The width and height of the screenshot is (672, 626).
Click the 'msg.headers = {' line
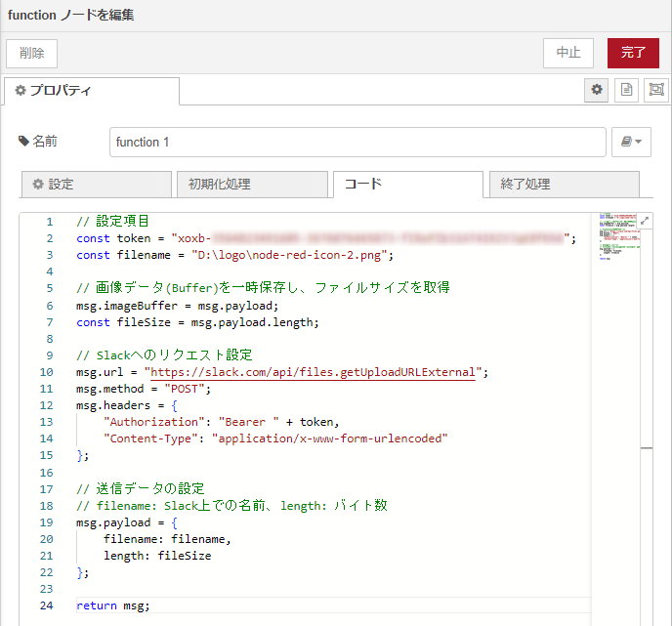pyautogui.click(x=127, y=405)
